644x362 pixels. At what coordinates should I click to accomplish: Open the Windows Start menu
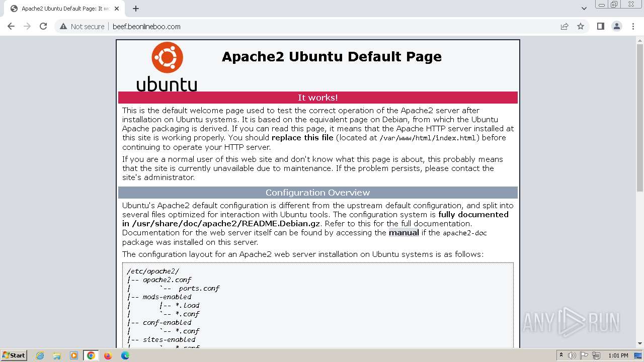point(14,355)
